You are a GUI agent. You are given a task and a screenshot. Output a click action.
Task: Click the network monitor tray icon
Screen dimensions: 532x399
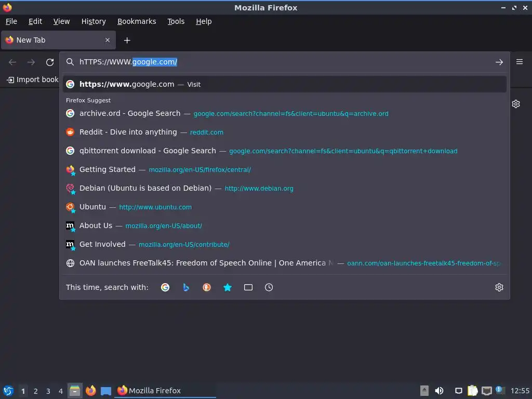point(486,391)
